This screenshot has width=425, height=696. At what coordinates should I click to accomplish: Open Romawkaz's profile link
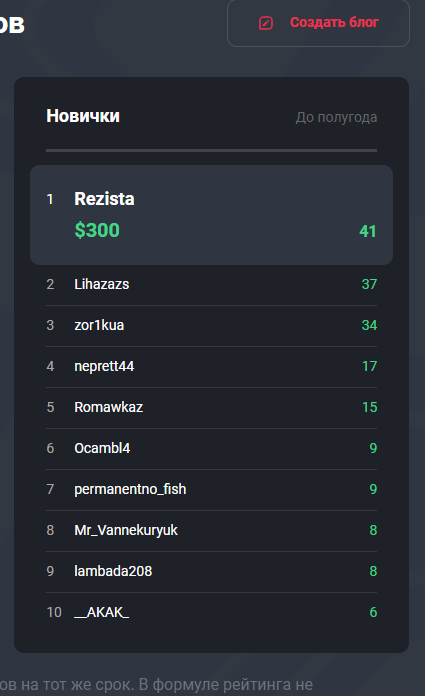pos(108,407)
